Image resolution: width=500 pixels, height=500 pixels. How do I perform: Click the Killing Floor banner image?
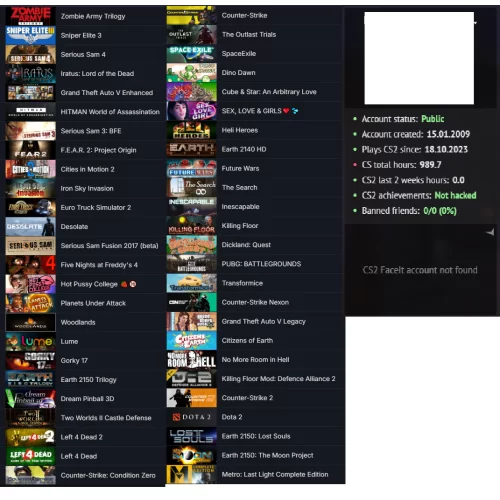pos(191,226)
